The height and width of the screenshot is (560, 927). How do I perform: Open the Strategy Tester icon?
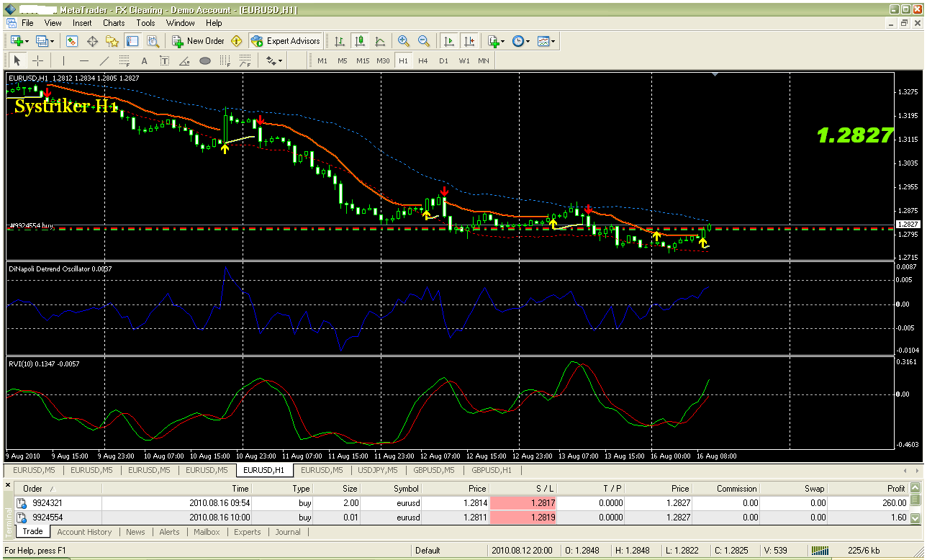(153, 41)
